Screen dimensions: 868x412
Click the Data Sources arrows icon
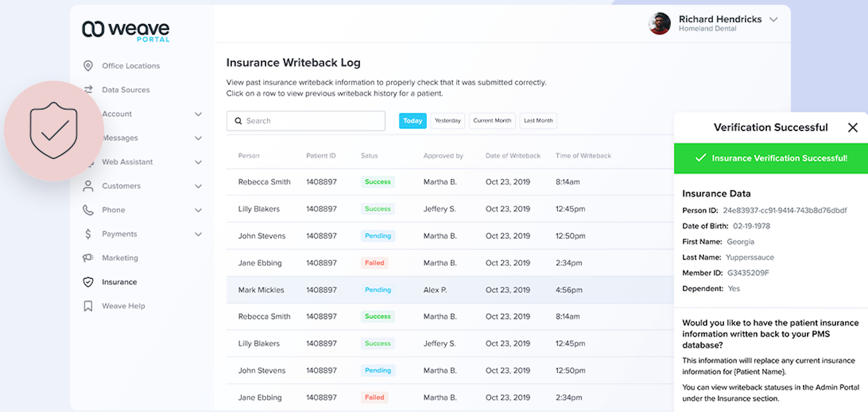coord(88,89)
